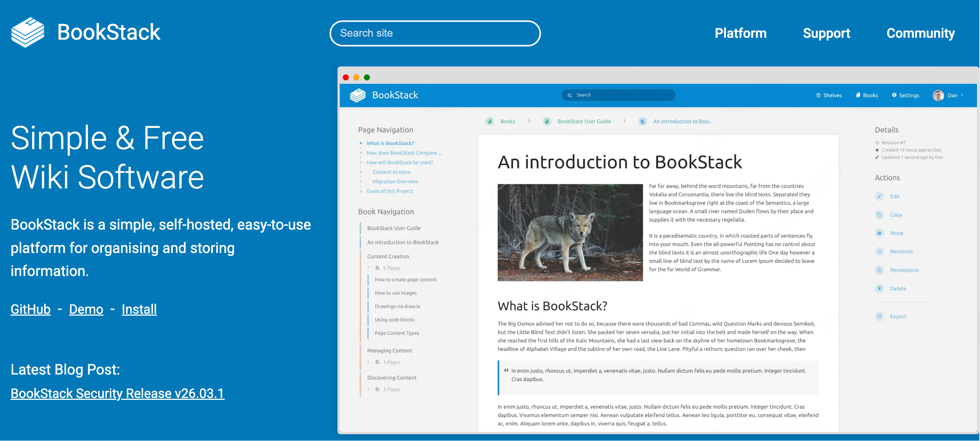This screenshot has height=441, width=980.
Task: Click the Move folder icon
Action: [x=879, y=233]
